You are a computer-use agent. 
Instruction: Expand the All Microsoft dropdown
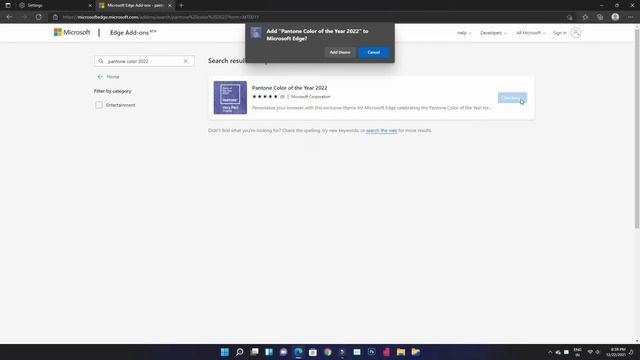[531, 33]
